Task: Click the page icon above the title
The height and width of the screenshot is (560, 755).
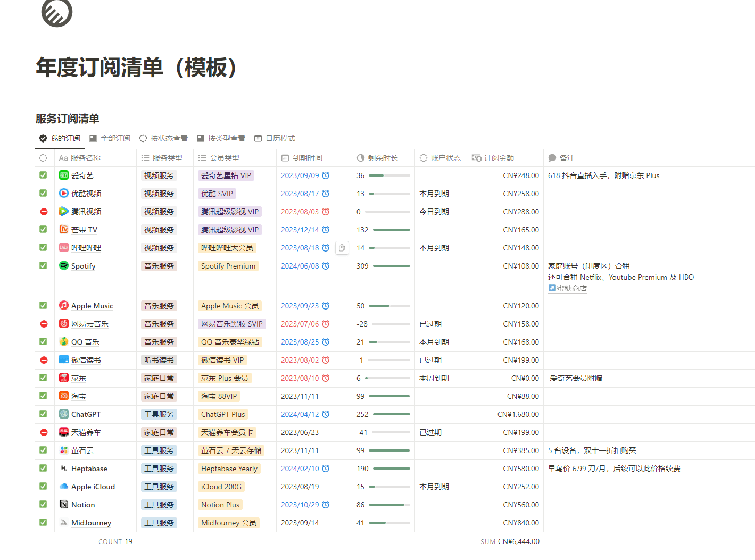Action: [x=57, y=12]
